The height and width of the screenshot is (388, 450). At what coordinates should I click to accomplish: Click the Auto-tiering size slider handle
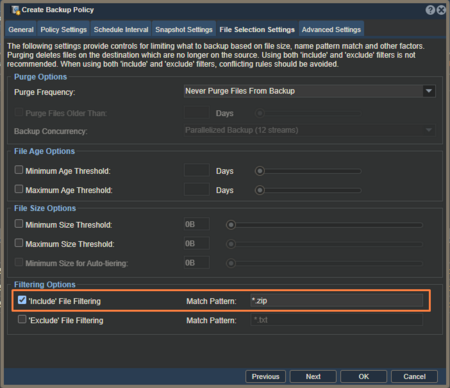tap(231, 264)
